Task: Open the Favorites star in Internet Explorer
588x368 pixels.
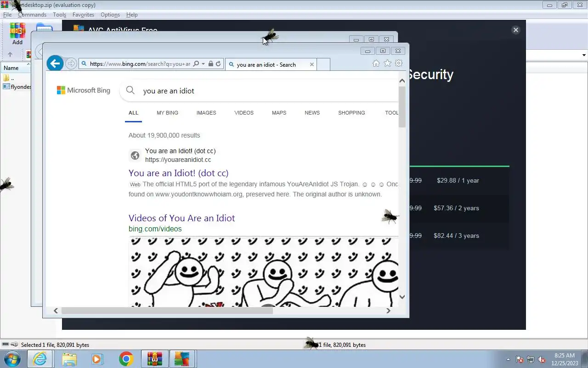Action: pos(387,63)
